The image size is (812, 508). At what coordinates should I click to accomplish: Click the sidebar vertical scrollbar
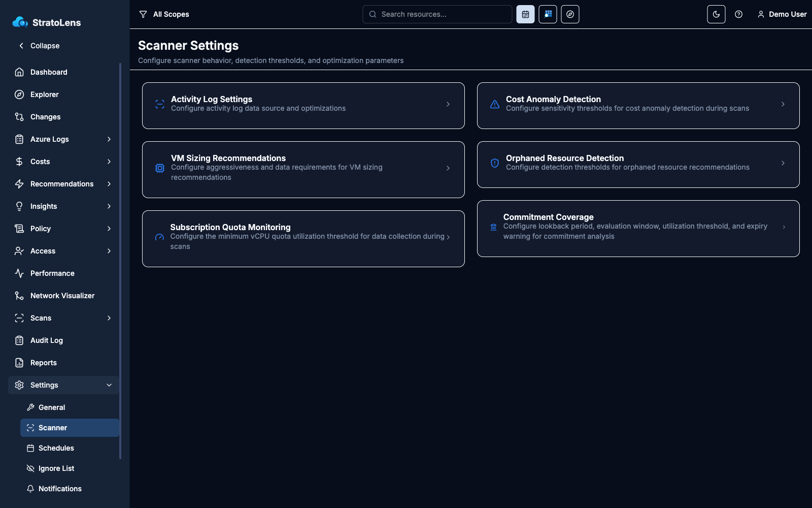click(120, 261)
